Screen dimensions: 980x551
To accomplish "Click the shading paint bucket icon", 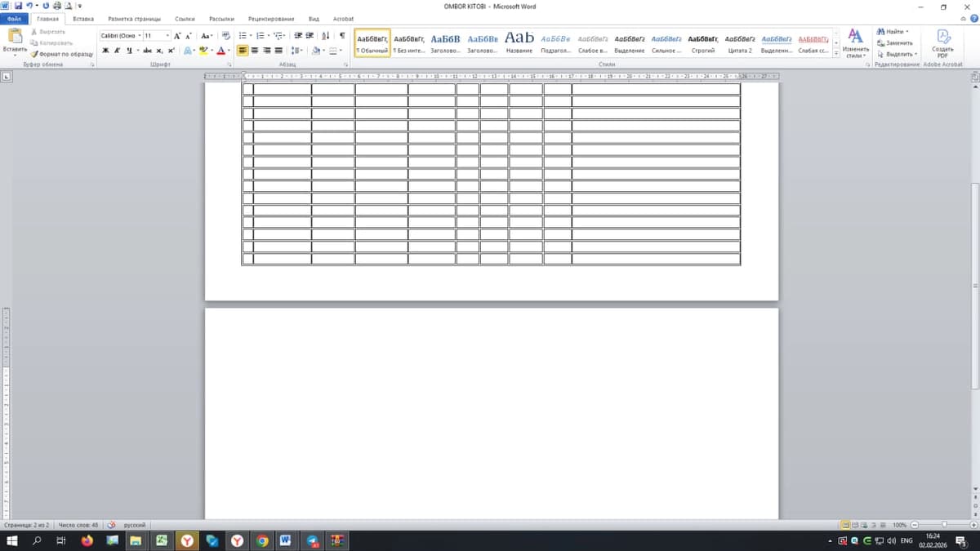I will [315, 51].
